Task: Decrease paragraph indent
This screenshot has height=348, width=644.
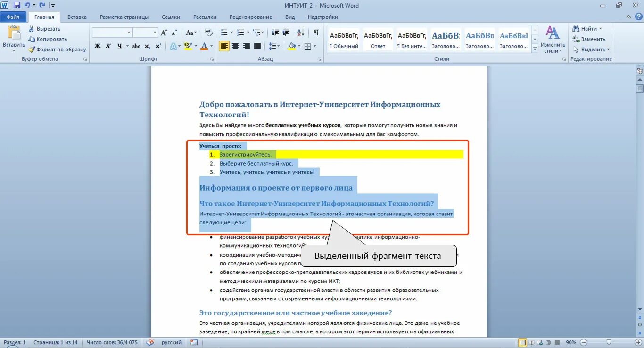Action: point(275,33)
